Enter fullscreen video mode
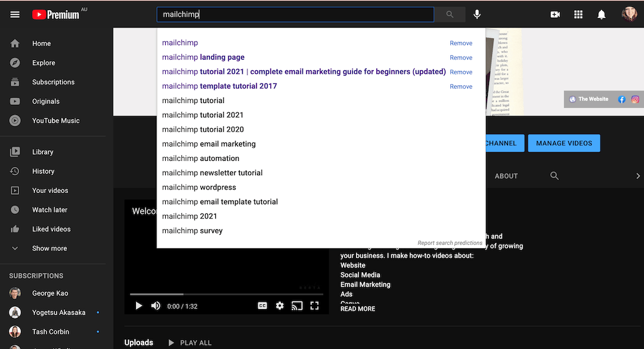644x349 pixels. (x=315, y=306)
